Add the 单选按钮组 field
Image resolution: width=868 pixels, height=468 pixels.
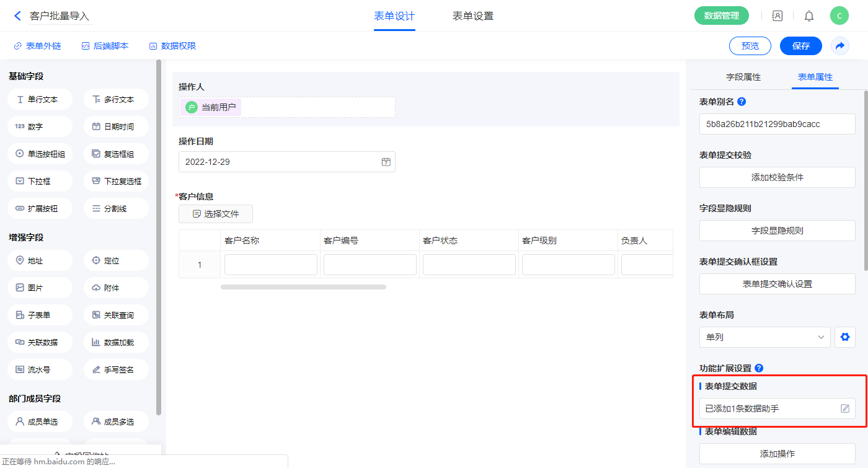pos(40,154)
